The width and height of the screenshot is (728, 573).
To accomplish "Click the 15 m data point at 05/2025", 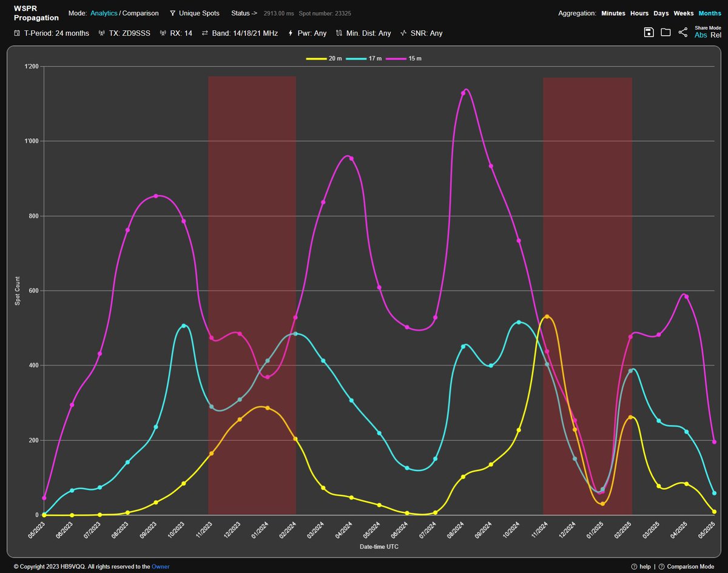I will (715, 442).
